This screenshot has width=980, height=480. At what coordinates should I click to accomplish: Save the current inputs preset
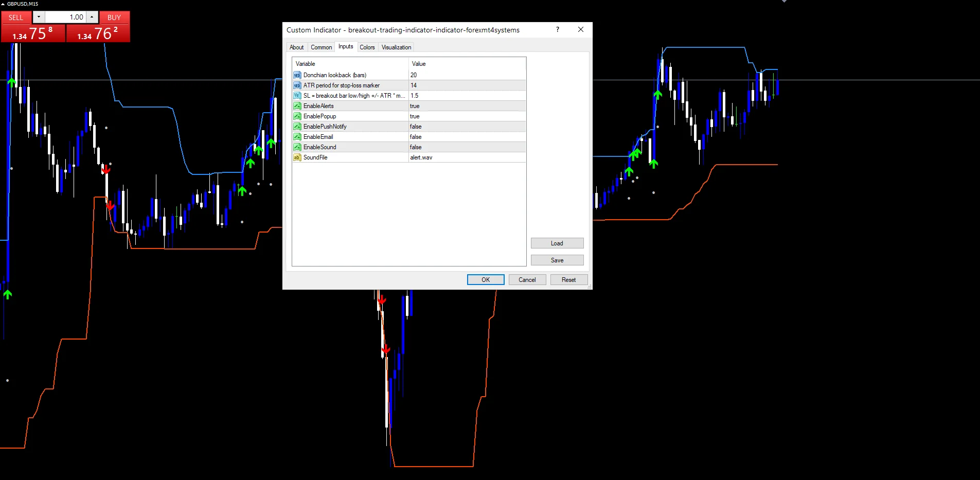pos(557,260)
